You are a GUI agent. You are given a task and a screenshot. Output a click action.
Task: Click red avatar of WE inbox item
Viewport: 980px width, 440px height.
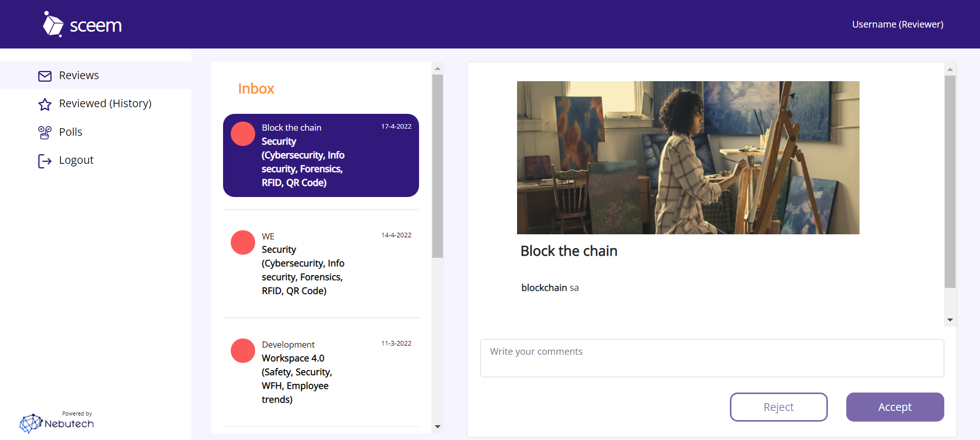[x=243, y=242]
